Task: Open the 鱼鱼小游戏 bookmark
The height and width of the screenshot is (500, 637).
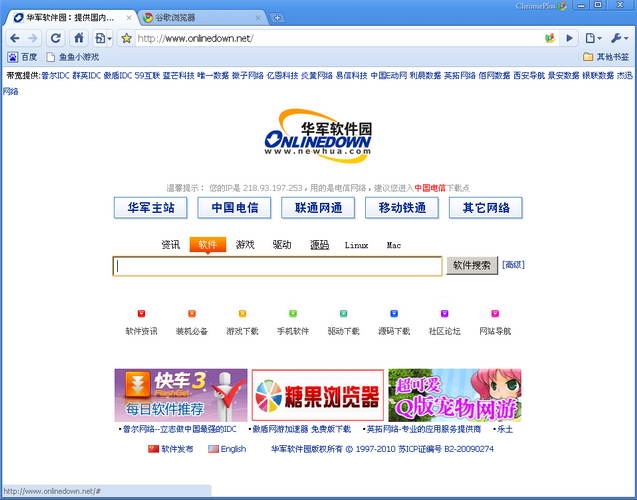Action: [73, 57]
